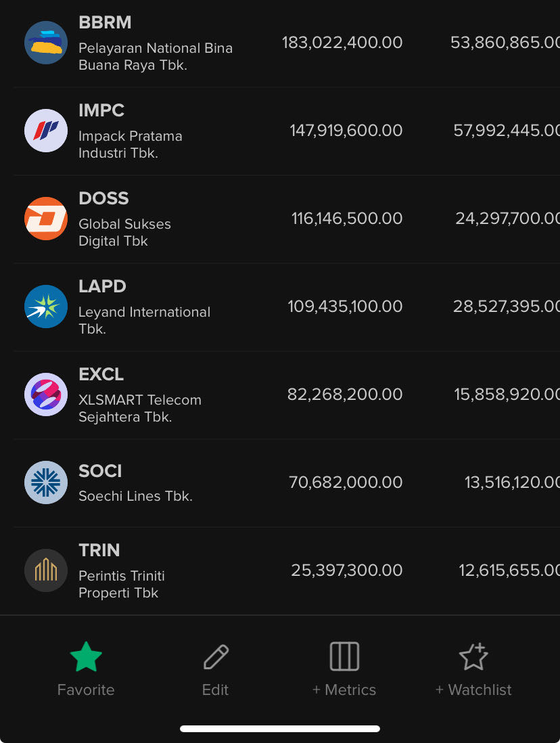This screenshot has height=743, width=560.
Task: Tap the EXCL XLSMART logo
Action: (46, 395)
